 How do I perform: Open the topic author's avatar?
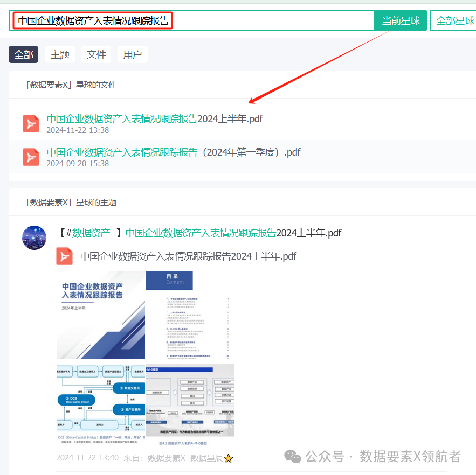pos(35,238)
